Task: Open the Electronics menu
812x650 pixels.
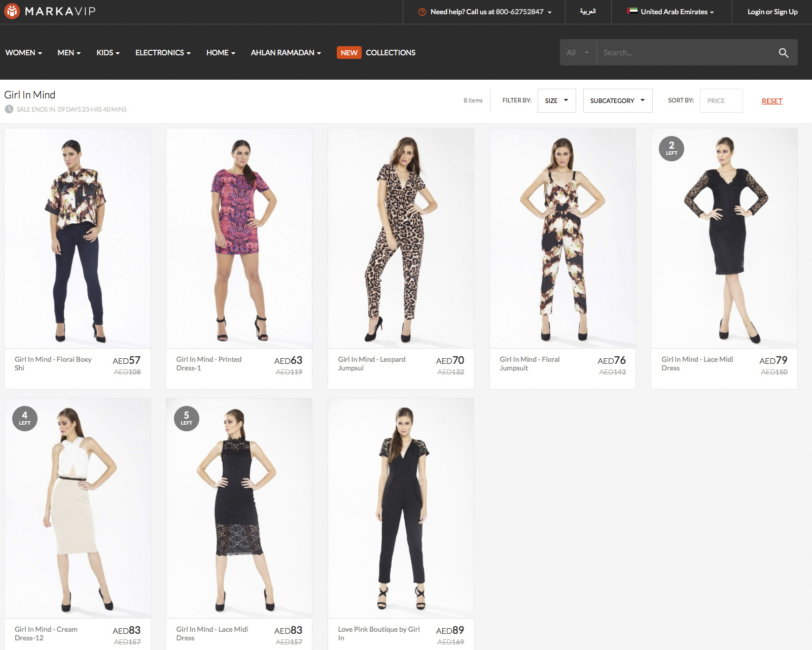Action: (x=163, y=53)
